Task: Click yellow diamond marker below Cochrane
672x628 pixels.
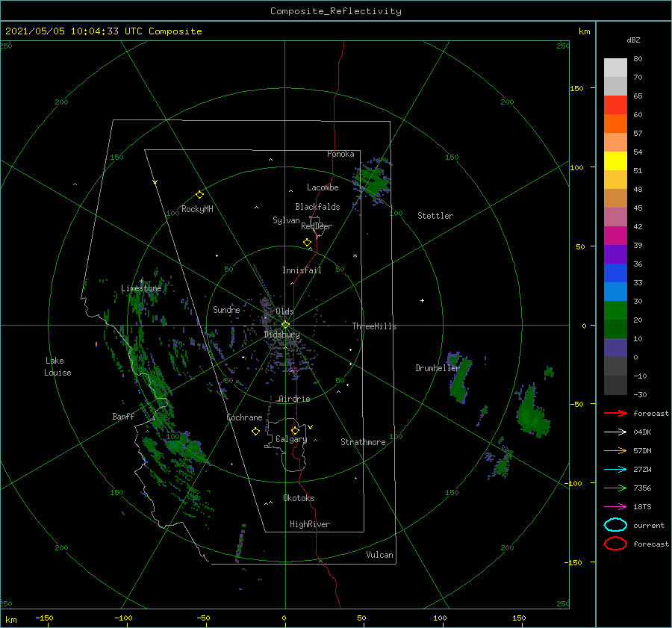Action: pyautogui.click(x=255, y=432)
